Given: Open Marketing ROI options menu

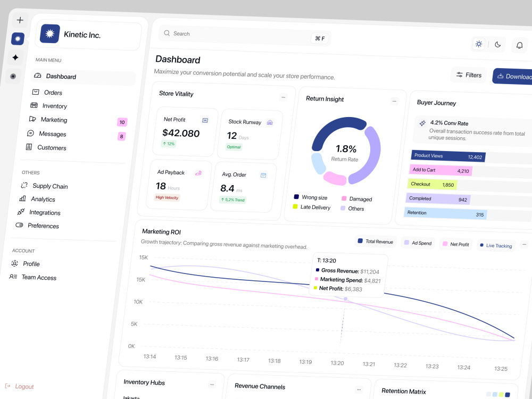Looking at the screenshot, I should 524,244.
